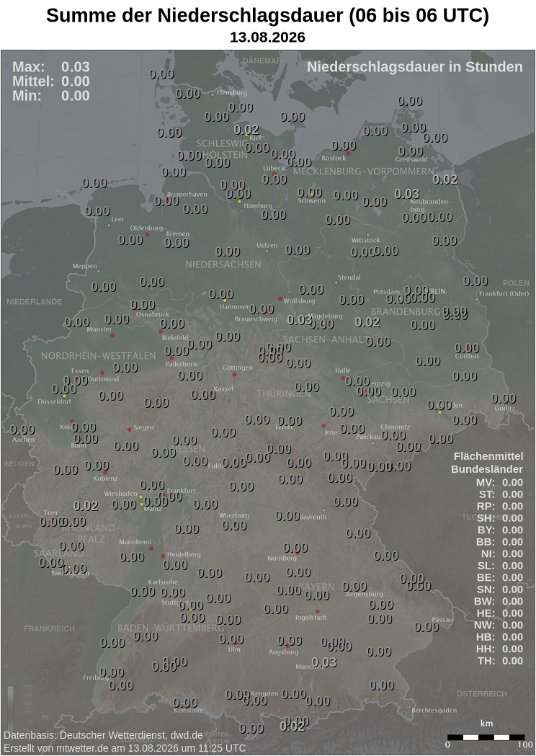Click the 0.02 value above Kiel

click(246, 129)
